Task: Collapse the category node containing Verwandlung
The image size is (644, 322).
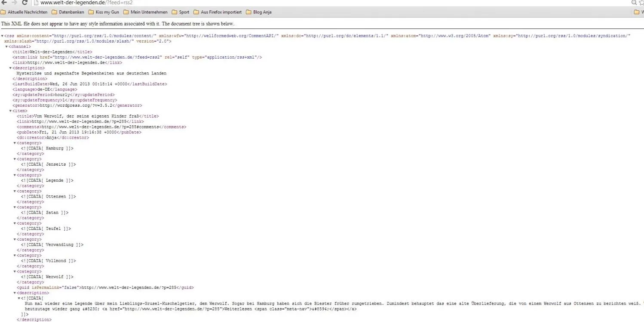Action: tap(15, 239)
